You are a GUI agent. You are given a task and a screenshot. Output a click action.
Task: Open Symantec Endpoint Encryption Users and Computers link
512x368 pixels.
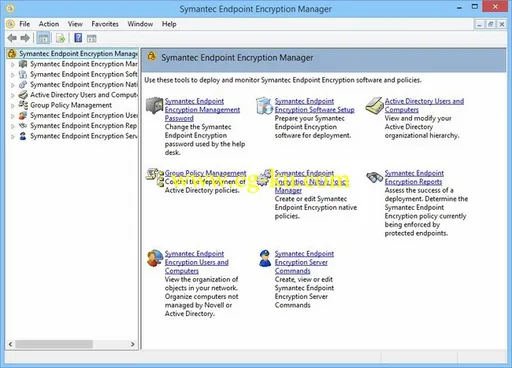coord(197,262)
